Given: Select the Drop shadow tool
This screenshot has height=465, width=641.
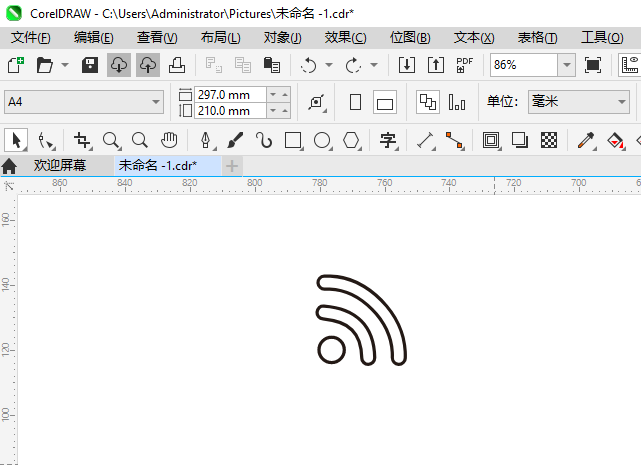Looking at the screenshot, I should pyautogui.click(x=520, y=141).
